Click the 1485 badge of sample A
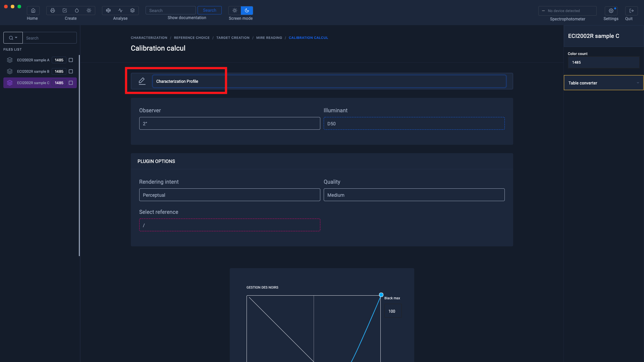Screen dimensions: 644x362 [59, 60]
